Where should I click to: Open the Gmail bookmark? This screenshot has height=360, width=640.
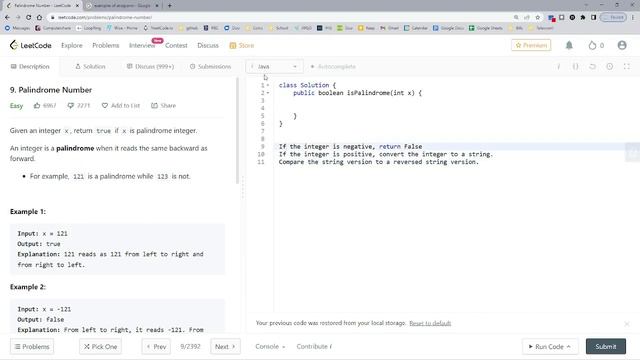pyautogui.click(x=389, y=28)
